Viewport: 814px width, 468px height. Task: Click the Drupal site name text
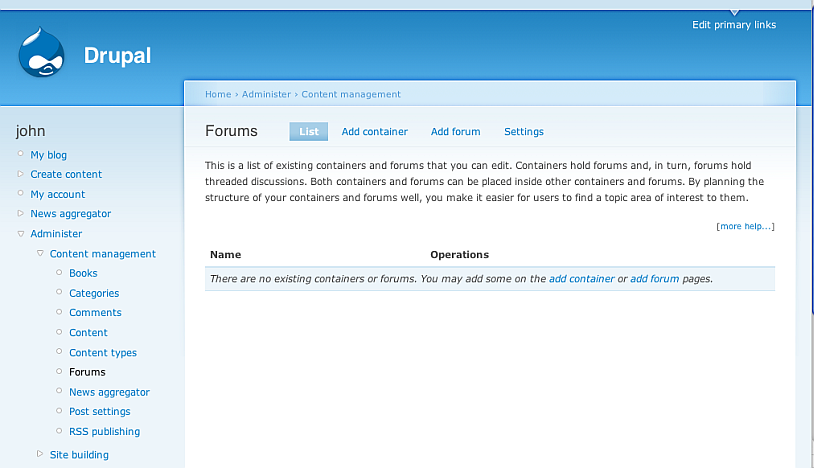click(117, 56)
